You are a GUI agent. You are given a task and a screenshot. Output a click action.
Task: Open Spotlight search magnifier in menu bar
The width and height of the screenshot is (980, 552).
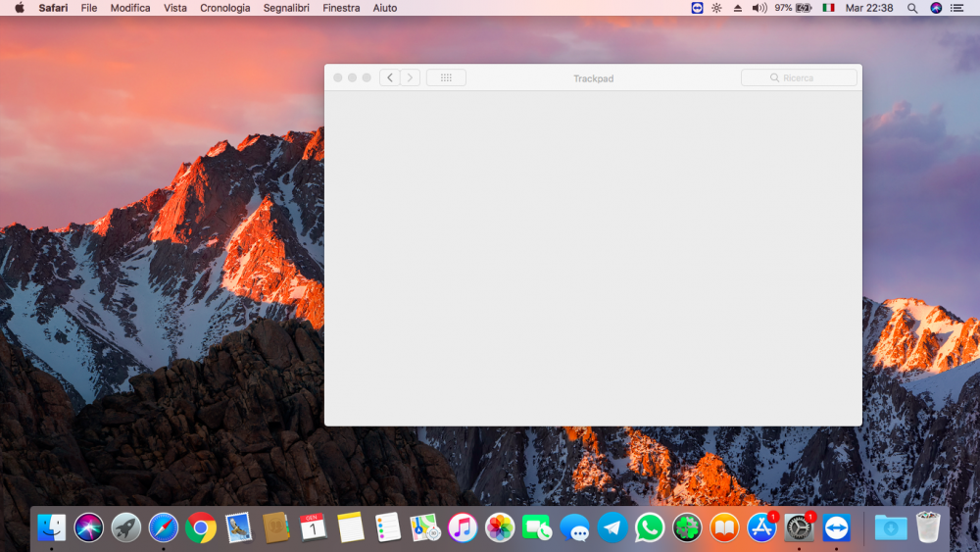coord(912,8)
